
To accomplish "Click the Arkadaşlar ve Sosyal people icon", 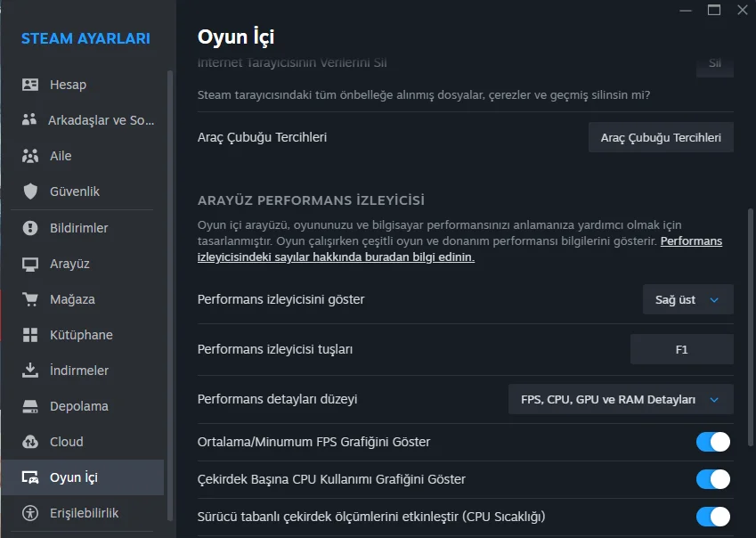I will pyautogui.click(x=28, y=119).
